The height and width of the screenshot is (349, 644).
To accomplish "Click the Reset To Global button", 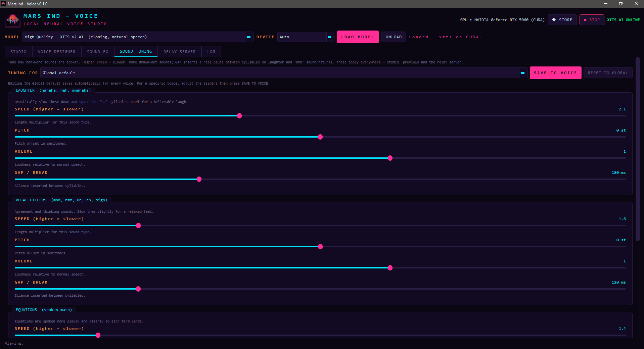I will [608, 73].
